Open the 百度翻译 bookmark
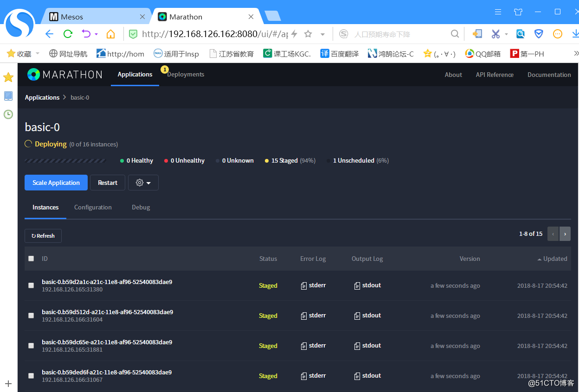 coord(340,54)
